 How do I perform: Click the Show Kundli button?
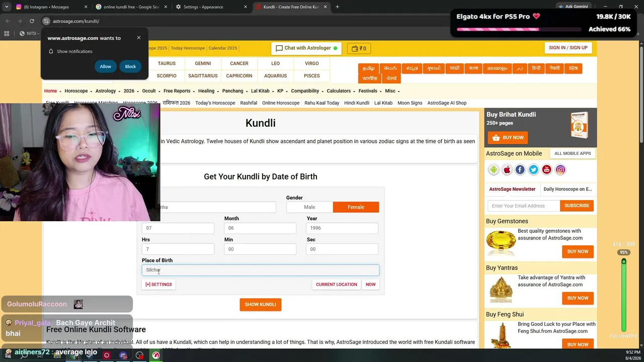click(x=261, y=305)
